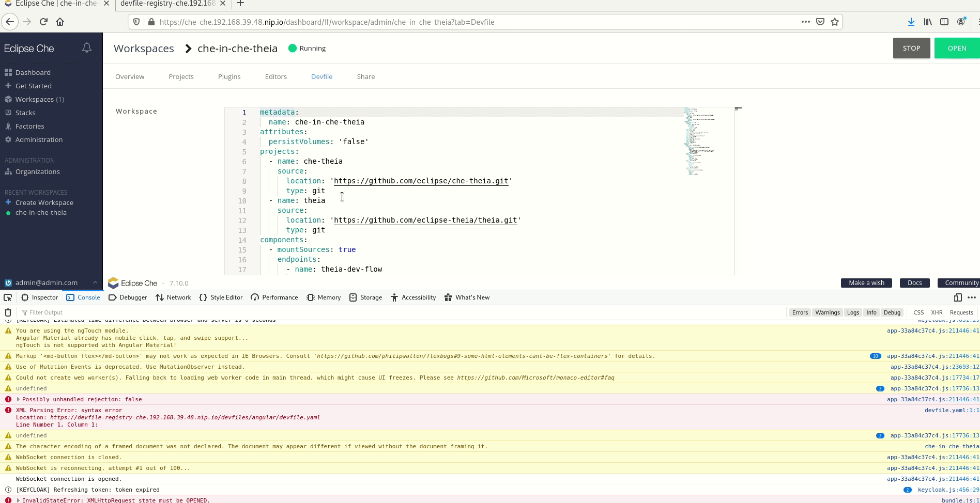Image resolution: width=980 pixels, height=503 pixels.
Task: Clear console output using the trash icon
Action: coord(8,312)
